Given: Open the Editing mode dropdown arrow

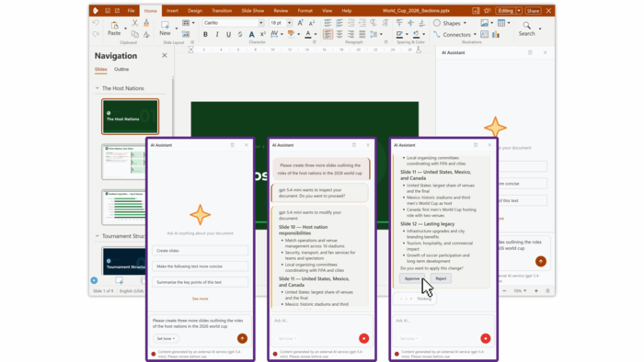Looking at the screenshot, I should click(x=519, y=11).
